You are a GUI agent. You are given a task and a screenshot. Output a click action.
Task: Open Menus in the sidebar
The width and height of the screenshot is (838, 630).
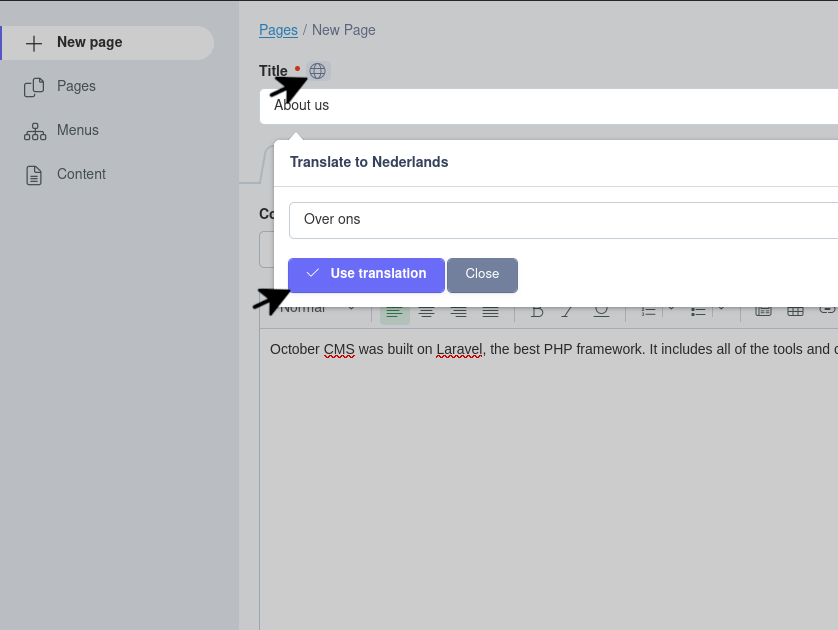point(77,130)
